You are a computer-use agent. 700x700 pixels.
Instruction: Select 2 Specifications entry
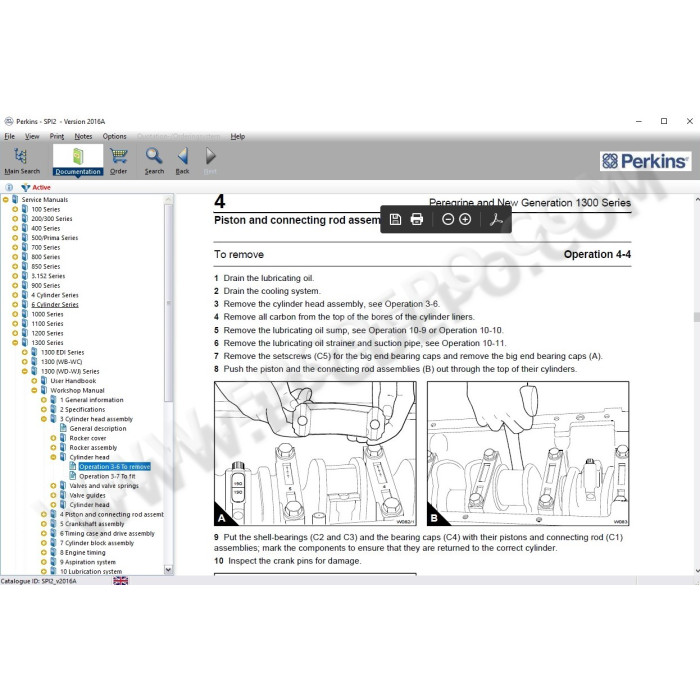tap(82, 409)
